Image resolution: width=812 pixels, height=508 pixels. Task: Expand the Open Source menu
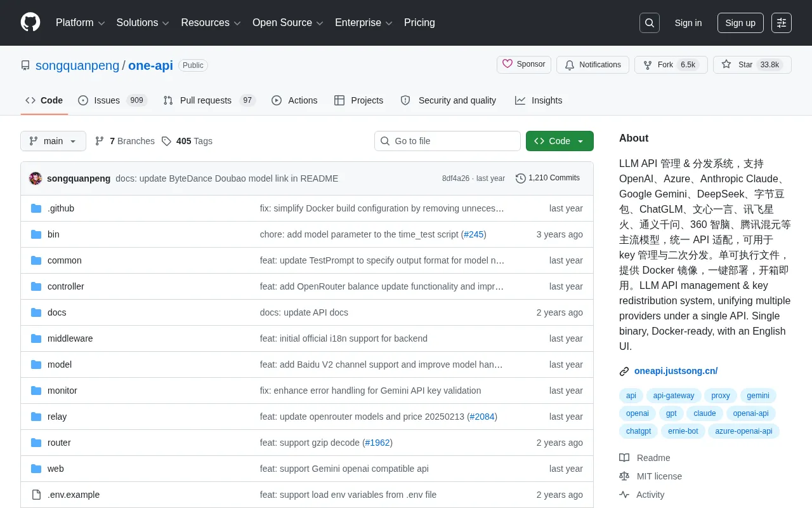click(x=288, y=23)
